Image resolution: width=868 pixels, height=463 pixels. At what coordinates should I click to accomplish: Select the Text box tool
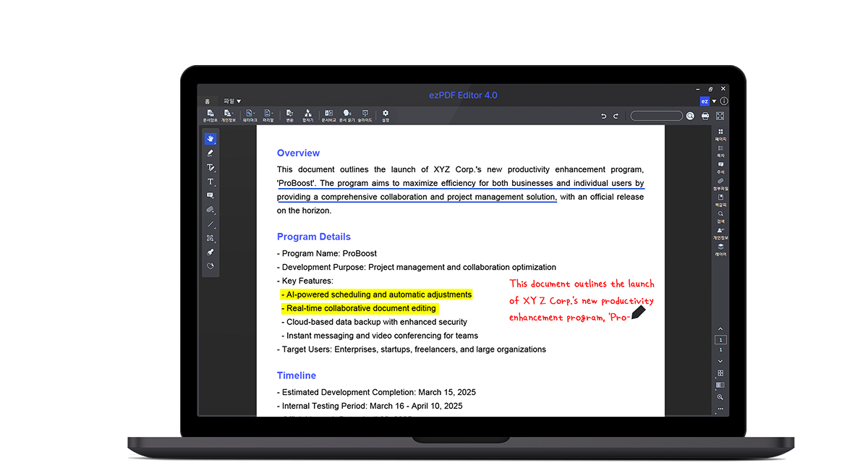(x=210, y=182)
